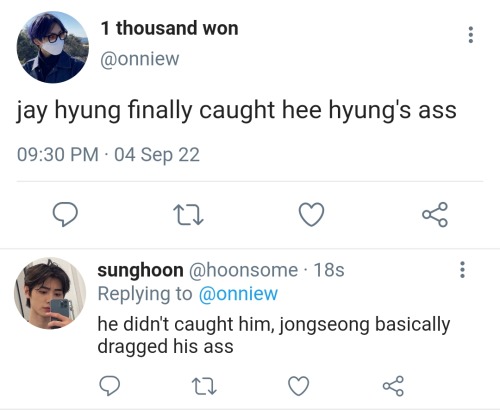Select the main tweet text about hee hyung
The width and height of the screenshot is (500, 410).
(x=236, y=111)
